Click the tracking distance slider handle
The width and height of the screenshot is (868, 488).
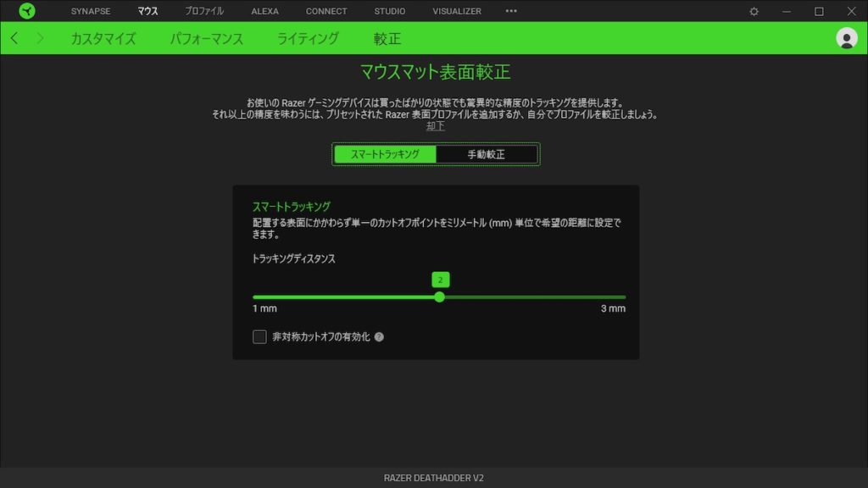pos(440,297)
